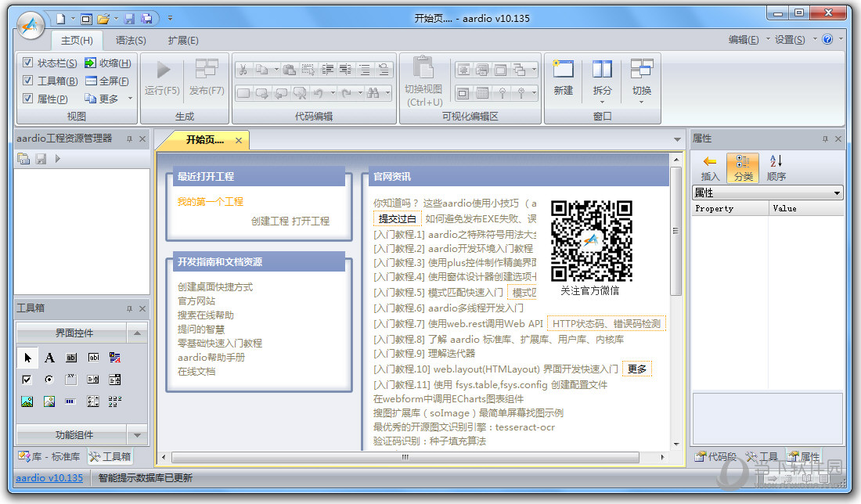861x504 pixels.
Task: Click the Publish (F7) icon
Action: [x=207, y=70]
